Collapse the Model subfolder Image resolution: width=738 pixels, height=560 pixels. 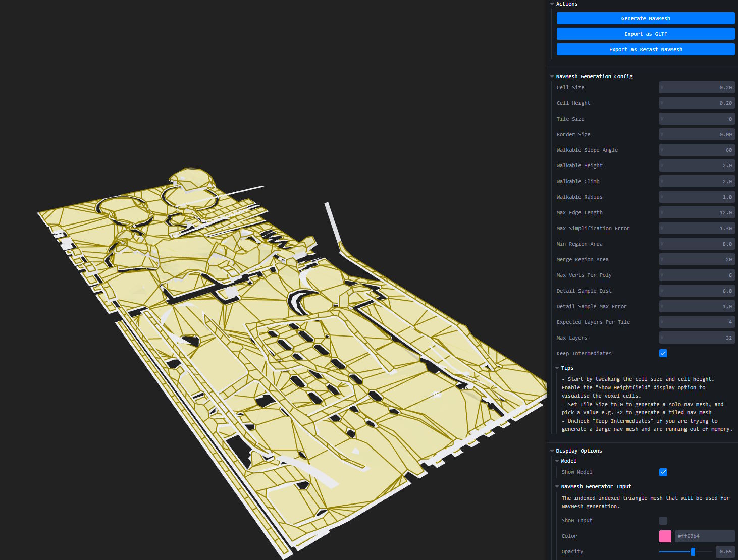point(568,461)
